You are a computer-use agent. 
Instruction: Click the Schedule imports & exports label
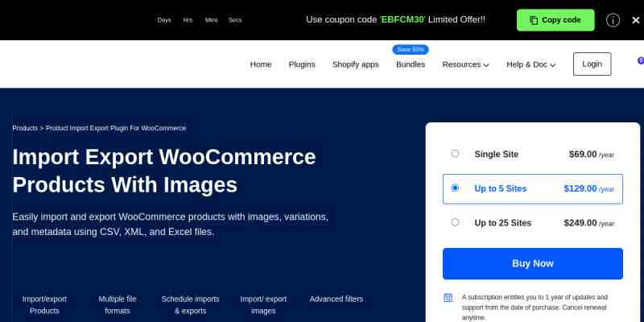click(190, 305)
